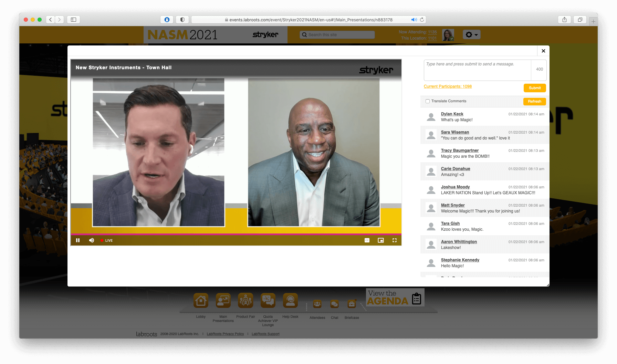View the Agenda banner
This screenshot has height=364, width=617.
(x=395, y=298)
